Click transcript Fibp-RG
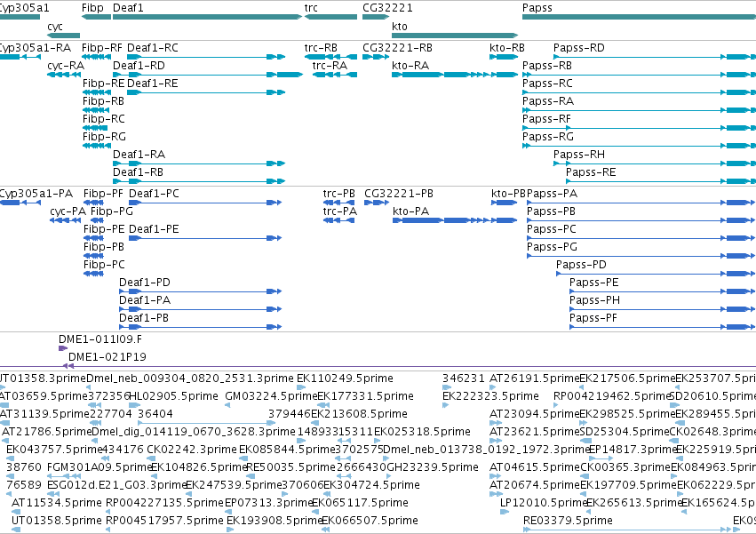This screenshot has height=534, width=756. (97, 146)
